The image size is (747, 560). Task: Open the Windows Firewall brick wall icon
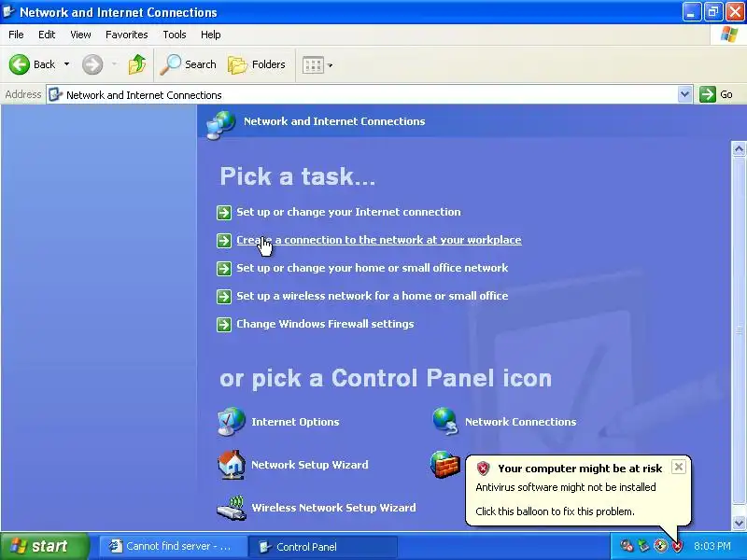(x=445, y=464)
